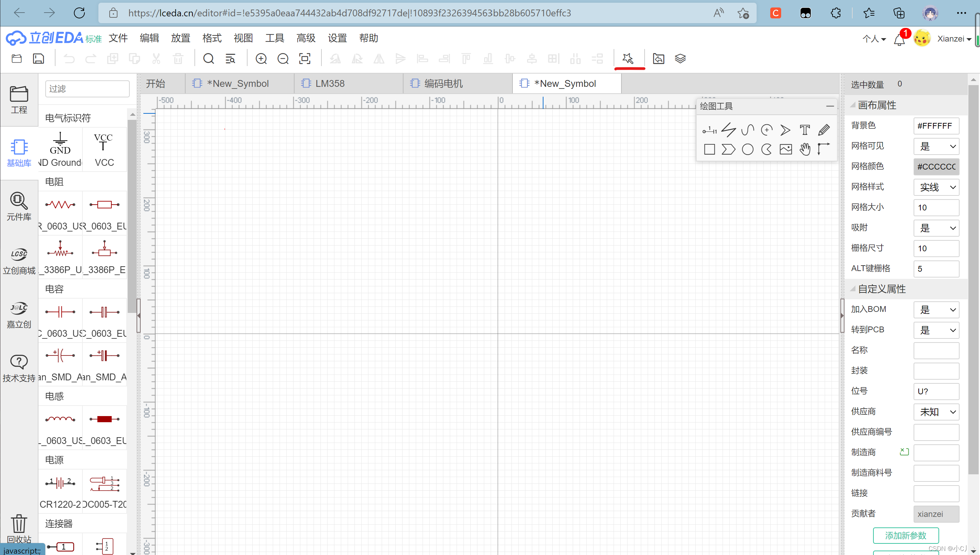This screenshot has height=555, width=980.
Task: Open the 网格可见 dropdown
Action: point(936,146)
